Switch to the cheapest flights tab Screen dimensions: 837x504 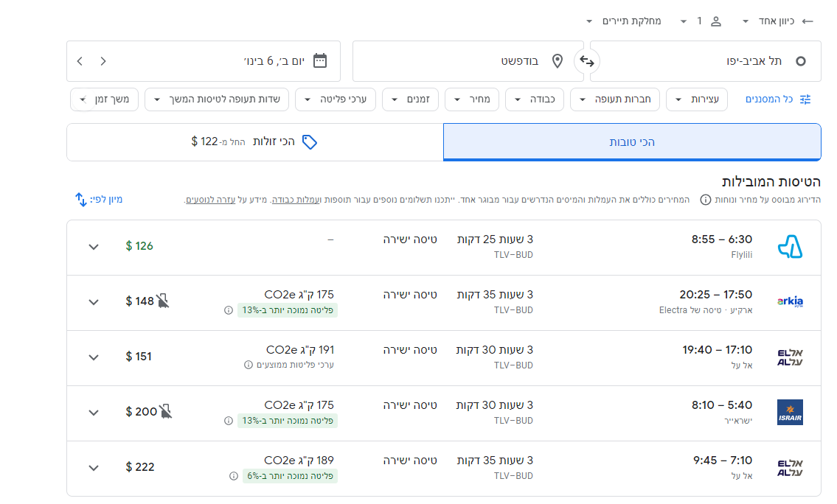[254, 141]
